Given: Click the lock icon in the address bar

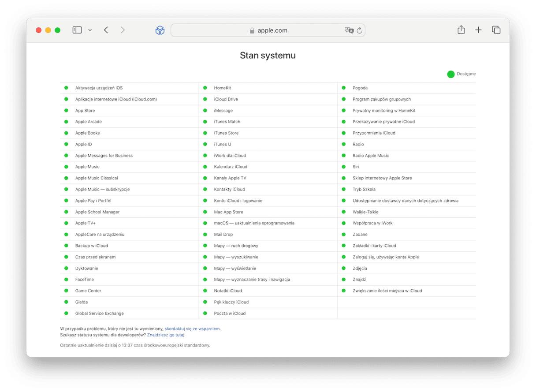Looking at the screenshot, I should [252, 31].
